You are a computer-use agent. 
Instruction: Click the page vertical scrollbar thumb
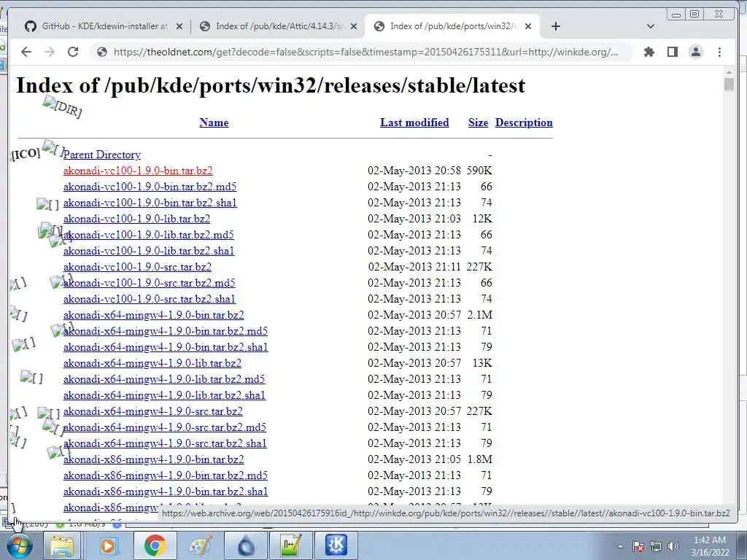click(x=729, y=85)
